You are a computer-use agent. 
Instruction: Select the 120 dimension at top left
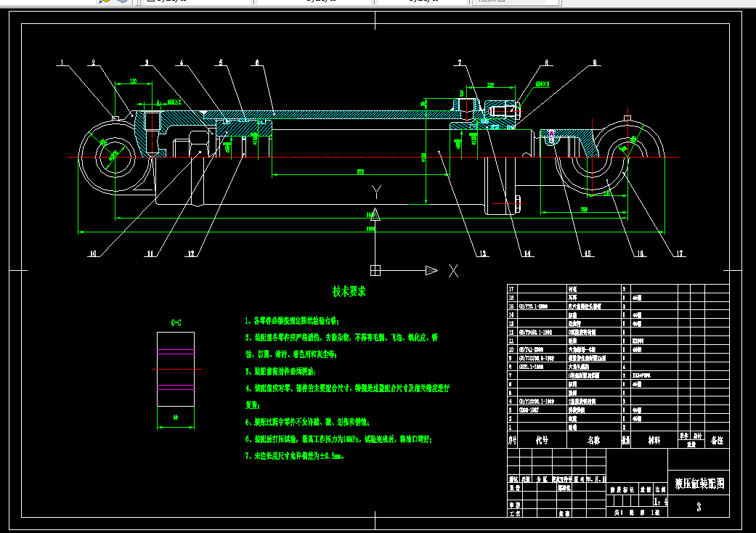(x=134, y=81)
